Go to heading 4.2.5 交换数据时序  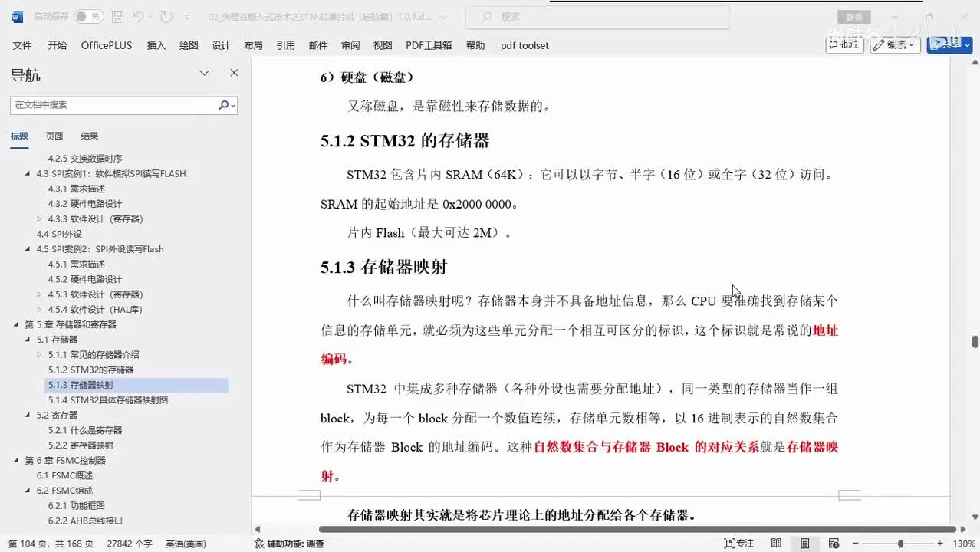click(85, 159)
